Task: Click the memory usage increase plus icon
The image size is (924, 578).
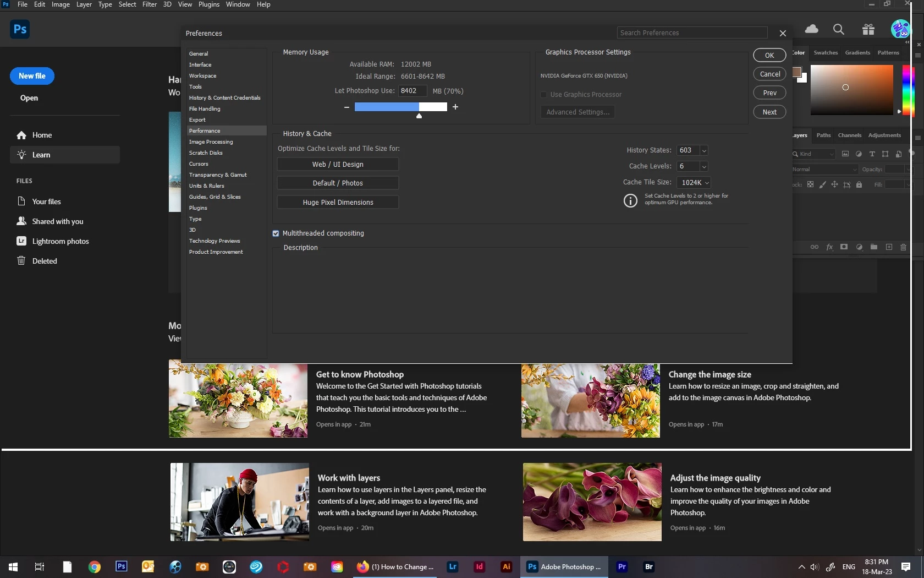Action: (x=455, y=107)
